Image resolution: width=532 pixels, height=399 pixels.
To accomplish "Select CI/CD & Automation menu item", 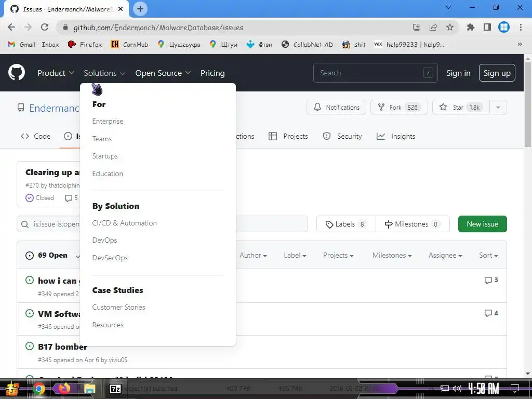I will (125, 223).
